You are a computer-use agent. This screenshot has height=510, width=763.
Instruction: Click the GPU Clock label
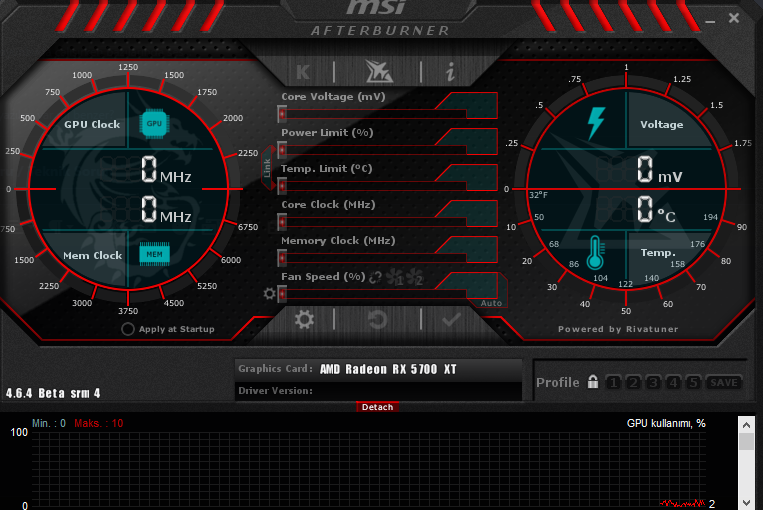click(92, 125)
